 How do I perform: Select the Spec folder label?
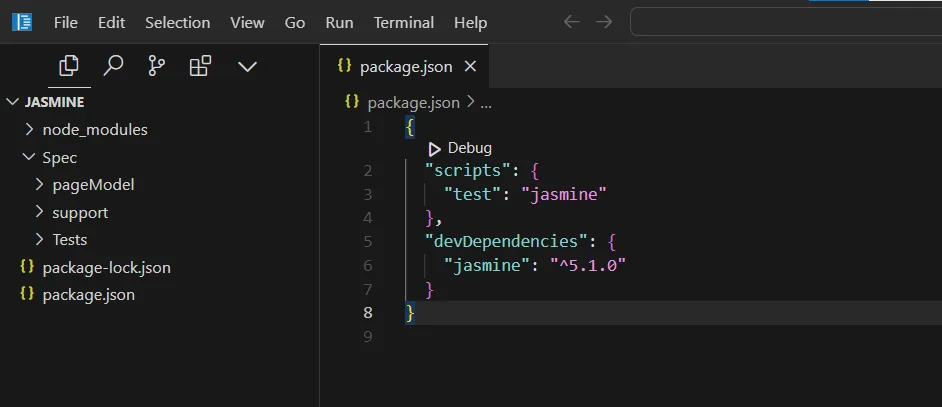point(59,158)
